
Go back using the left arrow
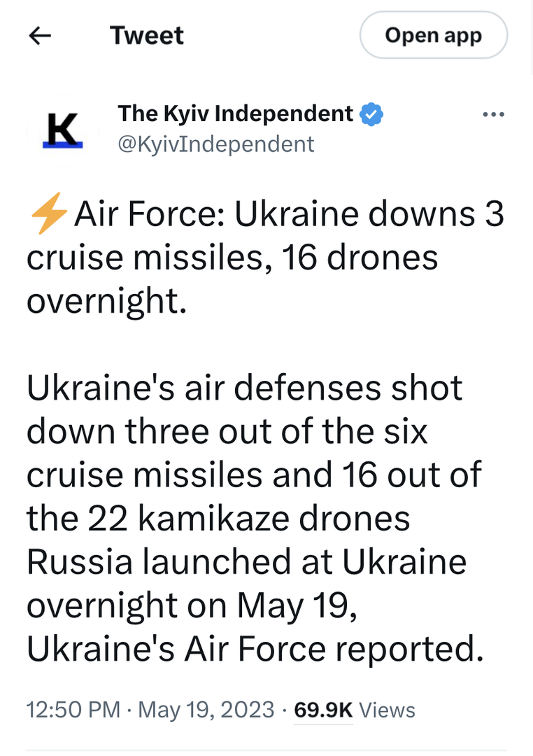[x=41, y=36]
